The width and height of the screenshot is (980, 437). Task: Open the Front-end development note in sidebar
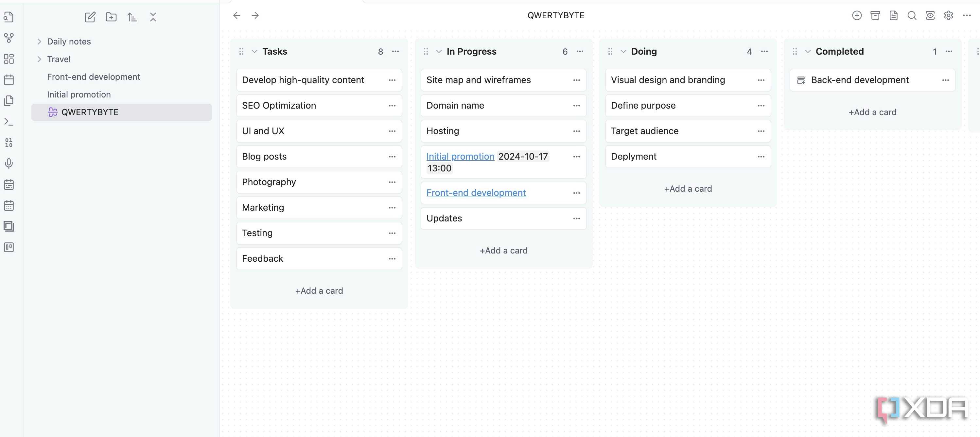[94, 77]
